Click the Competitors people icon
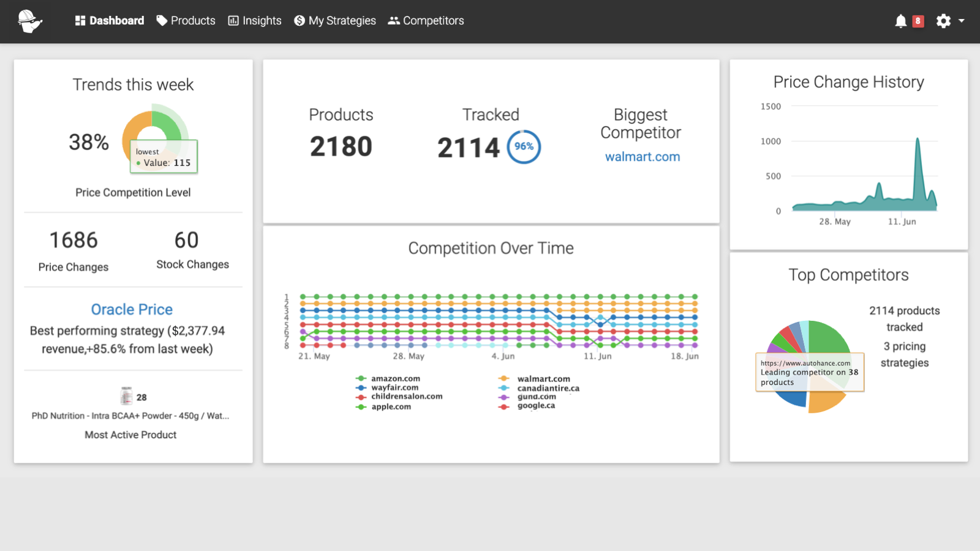Image resolution: width=980 pixels, height=551 pixels. click(x=394, y=20)
